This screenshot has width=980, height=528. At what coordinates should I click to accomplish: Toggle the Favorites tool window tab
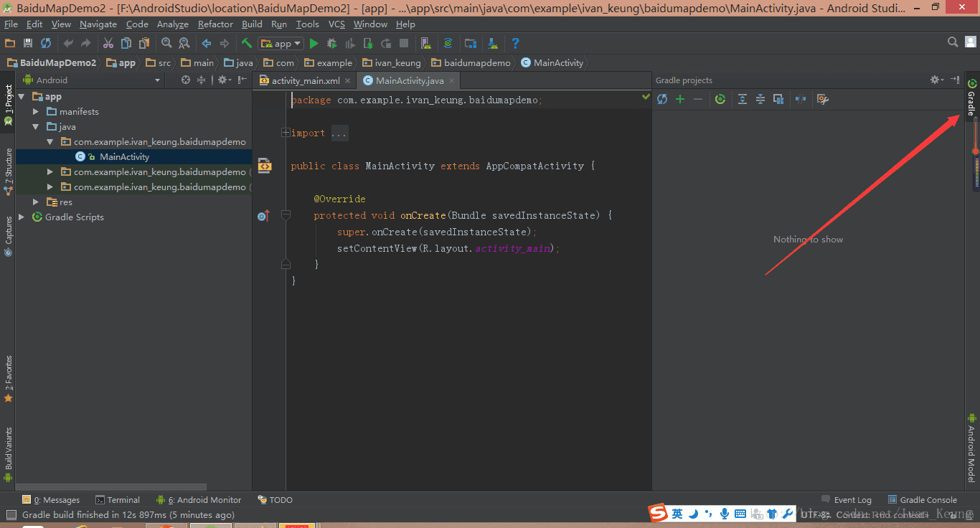pos(8,378)
